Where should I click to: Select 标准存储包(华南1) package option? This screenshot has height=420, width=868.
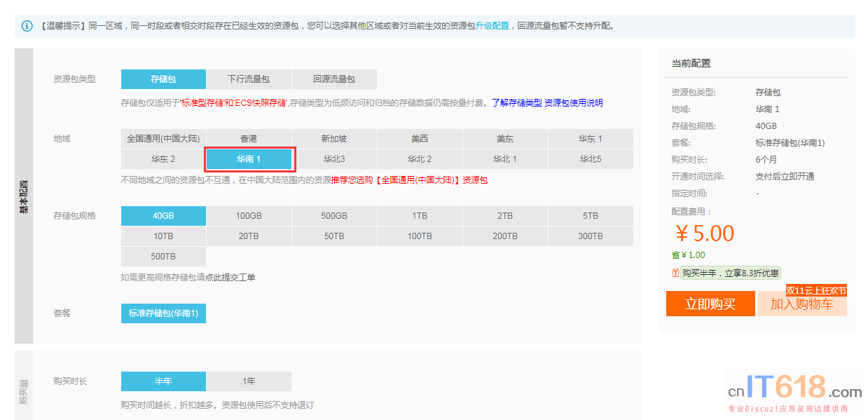click(163, 313)
